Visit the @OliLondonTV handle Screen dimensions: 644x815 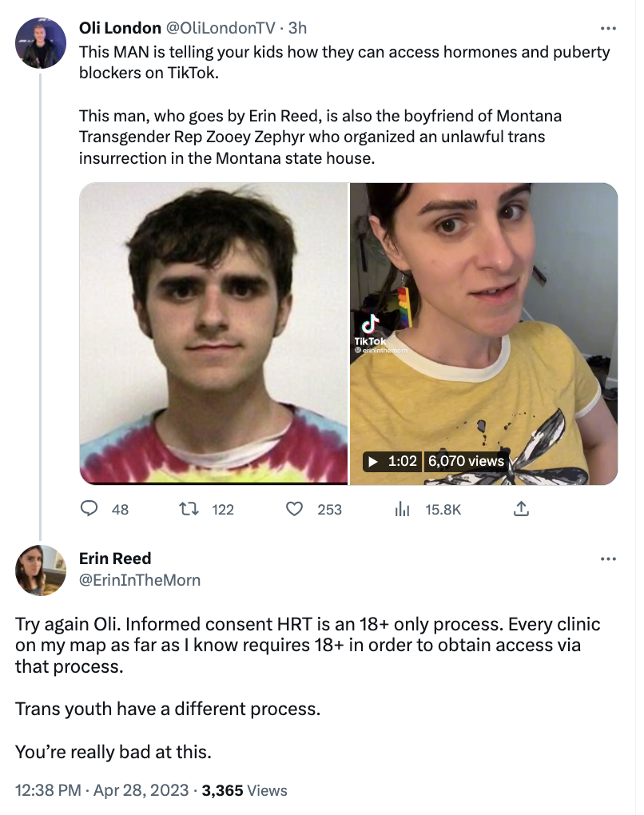coord(218,29)
